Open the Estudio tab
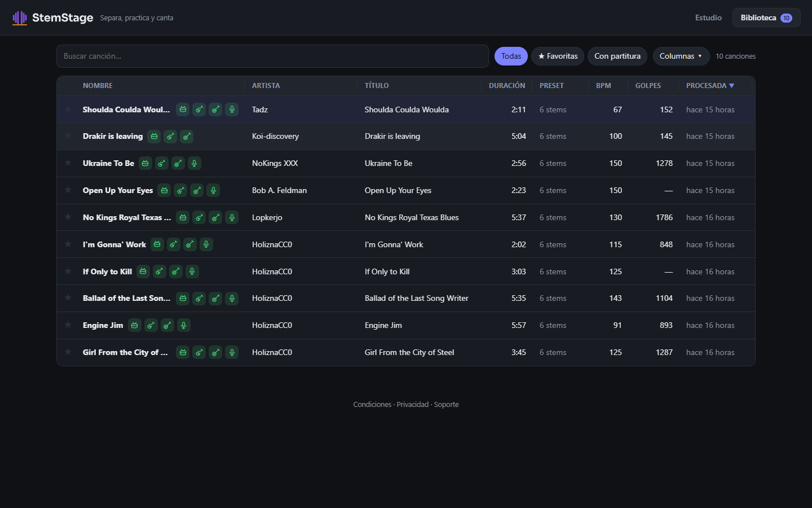Viewport: 812px width, 508px height. pos(708,17)
